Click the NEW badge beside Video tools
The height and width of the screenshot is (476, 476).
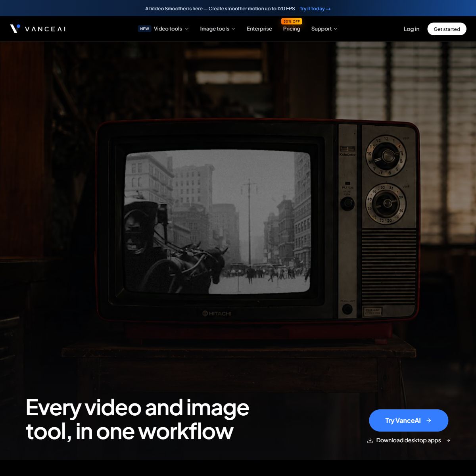(x=145, y=29)
